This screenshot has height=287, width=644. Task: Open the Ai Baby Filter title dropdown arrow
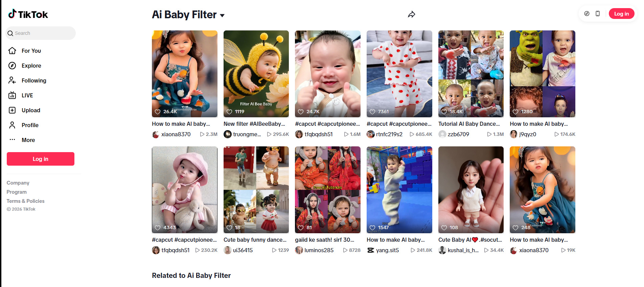pos(222,15)
